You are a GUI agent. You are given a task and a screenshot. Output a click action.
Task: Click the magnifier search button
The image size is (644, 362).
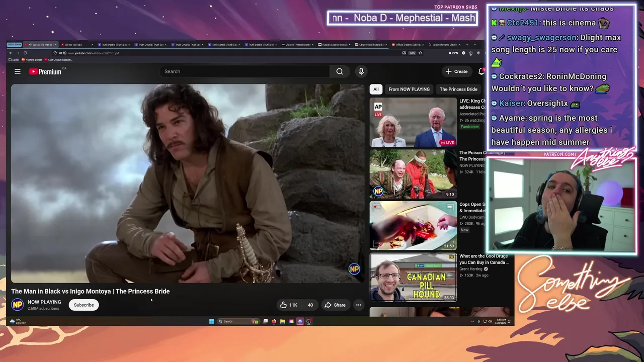tap(340, 71)
